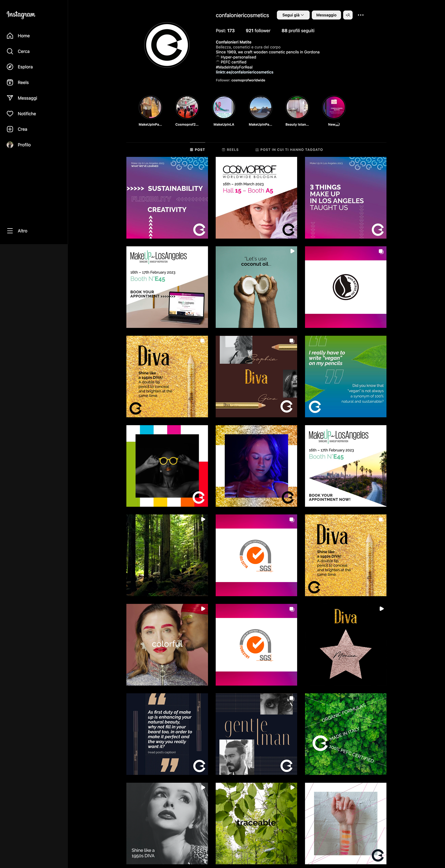Screen dimensions: 445x868
Task: Open the MakeUpInLA story highlight
Action: pyautogui.click(x=223, y=107)
